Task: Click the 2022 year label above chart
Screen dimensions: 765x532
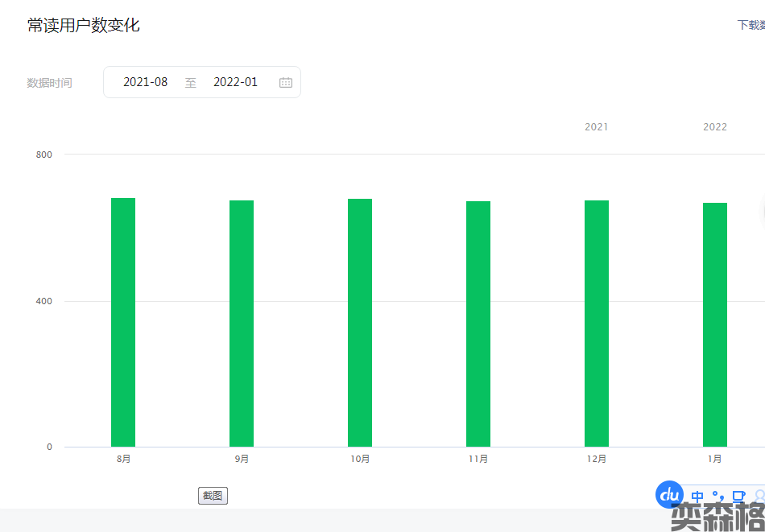Action: (x=715, y=127)
